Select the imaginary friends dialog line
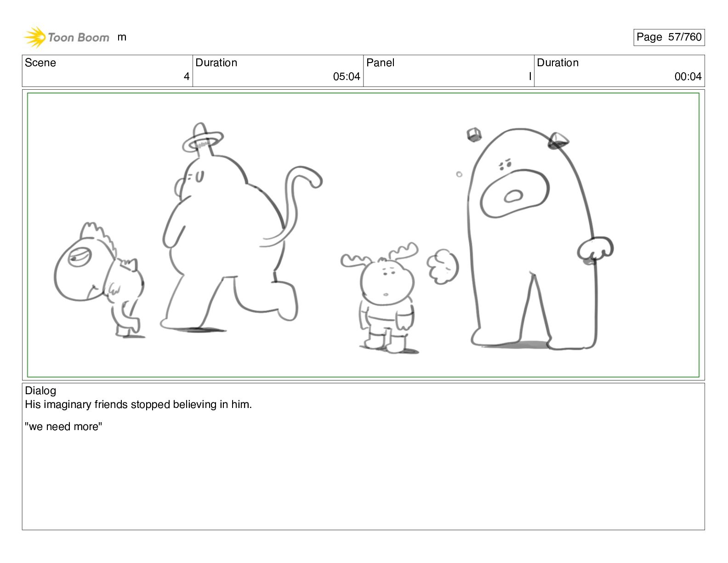This screenshot has height=563, width=728. coord(138,405)
